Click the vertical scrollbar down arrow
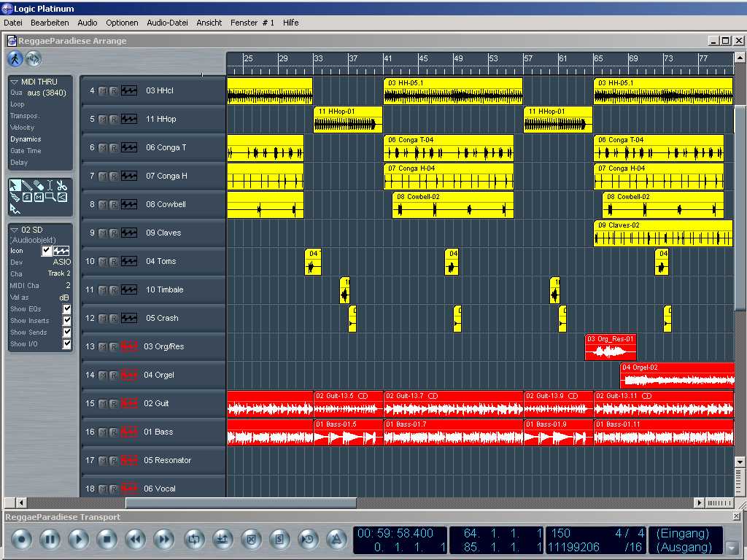 click(740, 462)
